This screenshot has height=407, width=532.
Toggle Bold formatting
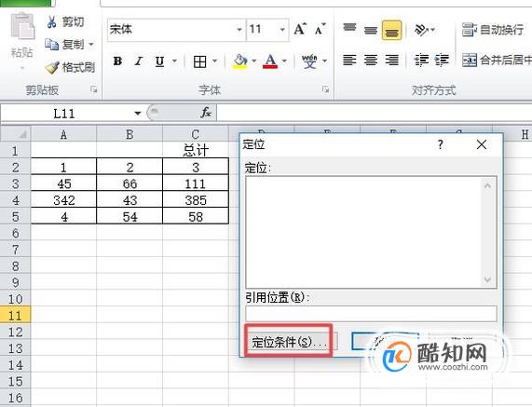coord(117,61)
